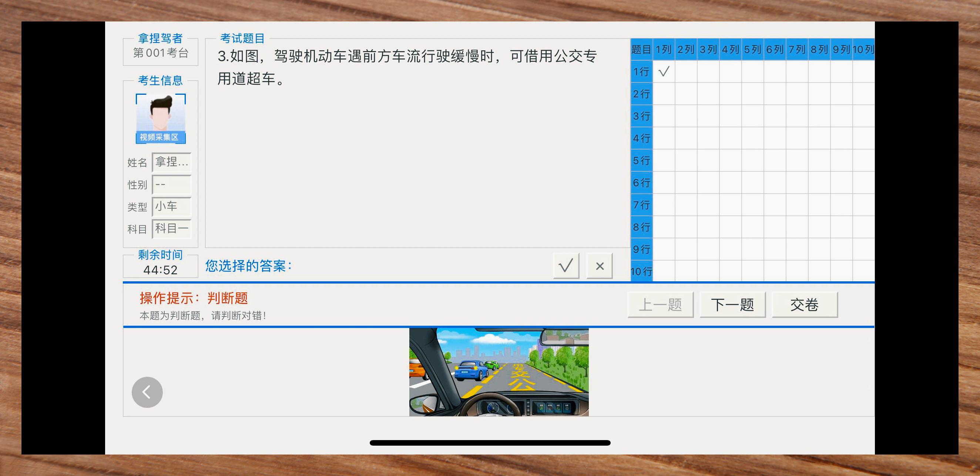Viewport: 980px width, 476px height.
Task: Select the X (错误) answer icon
Action: [x=599, y=266]
